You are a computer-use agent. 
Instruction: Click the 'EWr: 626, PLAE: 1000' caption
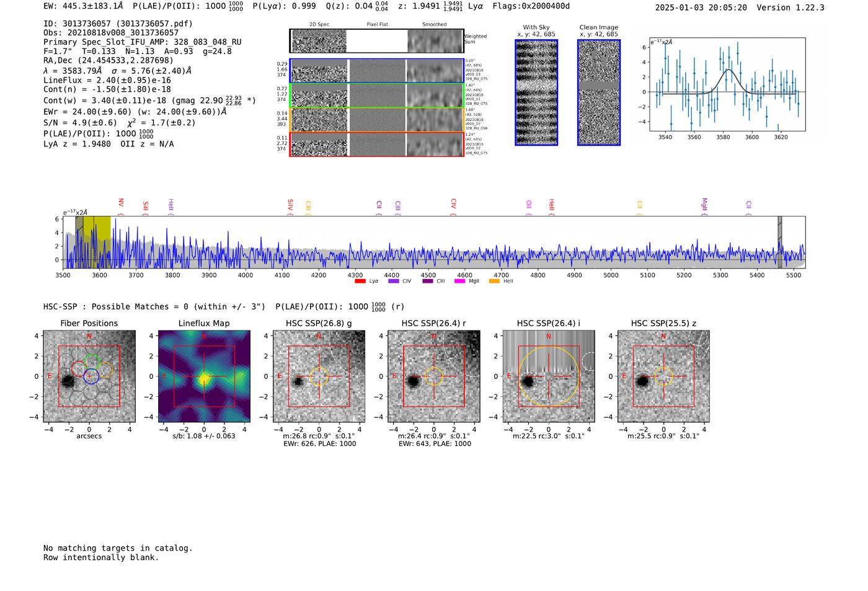coord(320,444)
